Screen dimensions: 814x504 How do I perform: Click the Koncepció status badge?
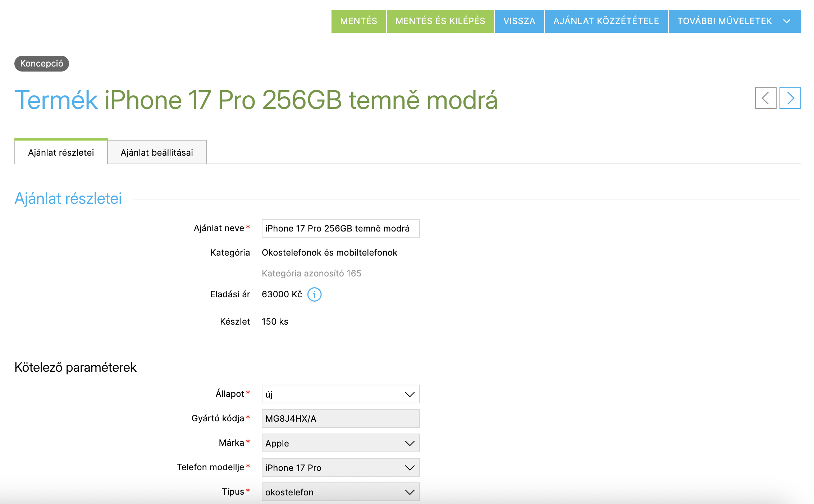42,64
